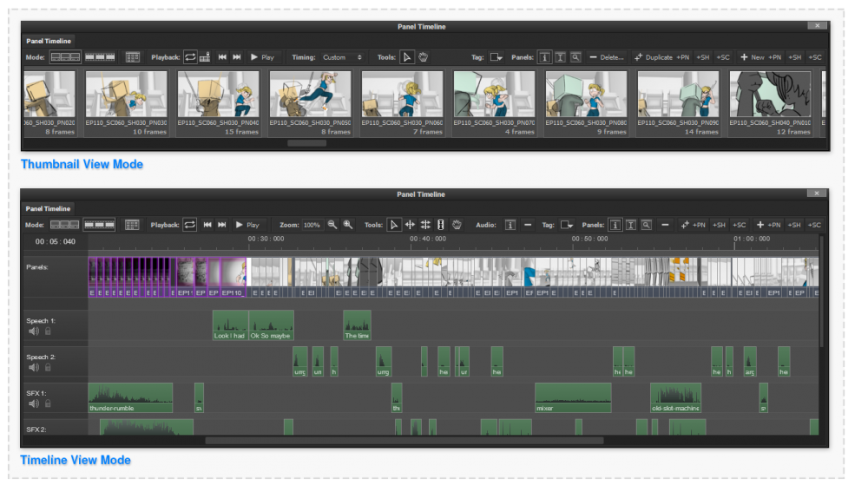Mute the Speech 2 audio track
Viewport: 868px width, 492px height.
point(33,367)
